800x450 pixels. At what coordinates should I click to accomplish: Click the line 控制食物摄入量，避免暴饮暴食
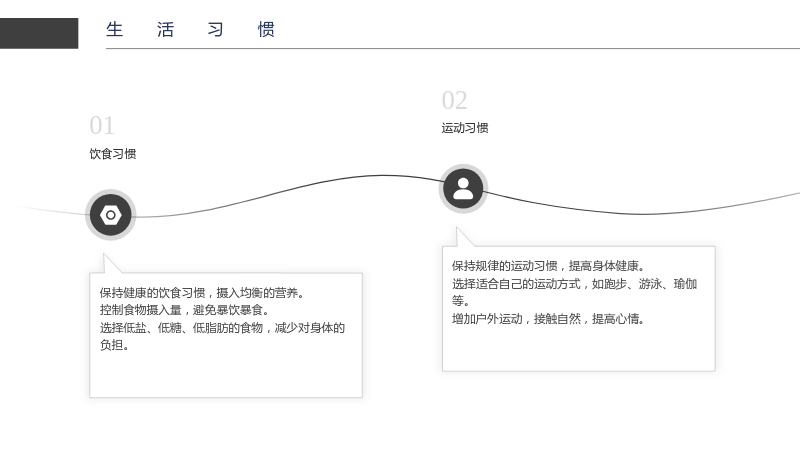pos(184,310)
